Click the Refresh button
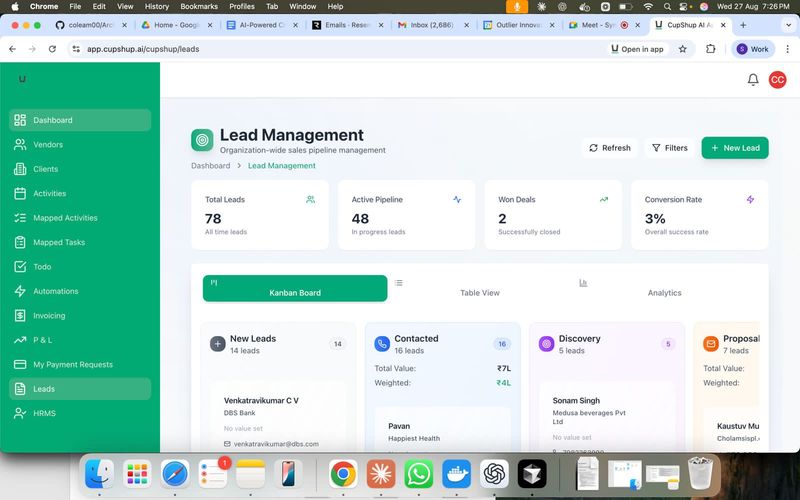This screenshot has width=800, height=500. [610, 148]
